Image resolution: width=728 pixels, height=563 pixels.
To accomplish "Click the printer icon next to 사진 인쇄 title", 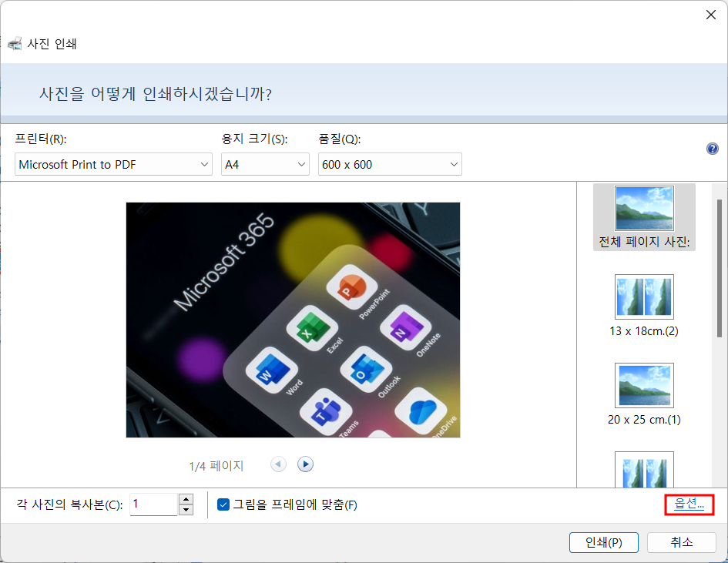I will coord(15,44).
